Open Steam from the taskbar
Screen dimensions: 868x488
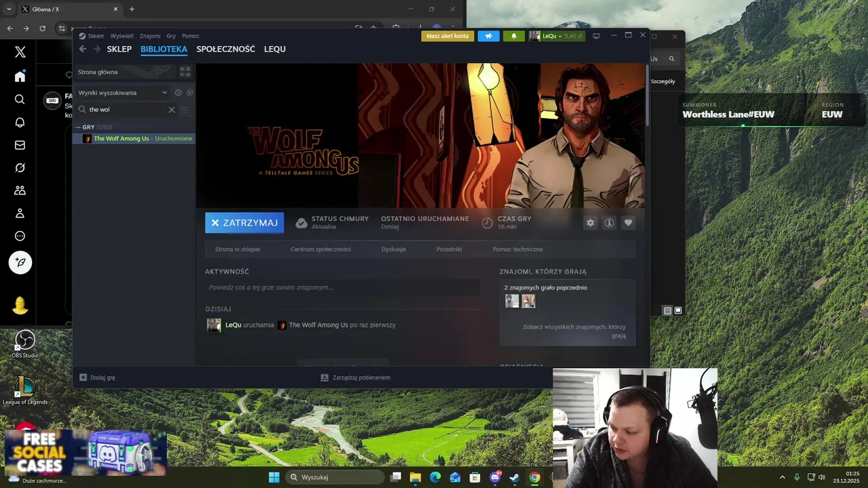pyautogui.click(x=515, y=477)
